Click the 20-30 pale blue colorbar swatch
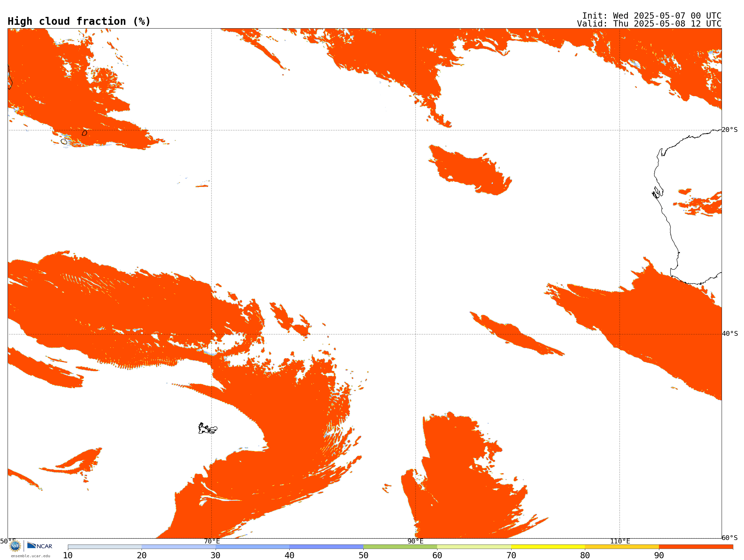Image resolution: width=744 pixels, height=560 pixels. (x=178, y=547)
